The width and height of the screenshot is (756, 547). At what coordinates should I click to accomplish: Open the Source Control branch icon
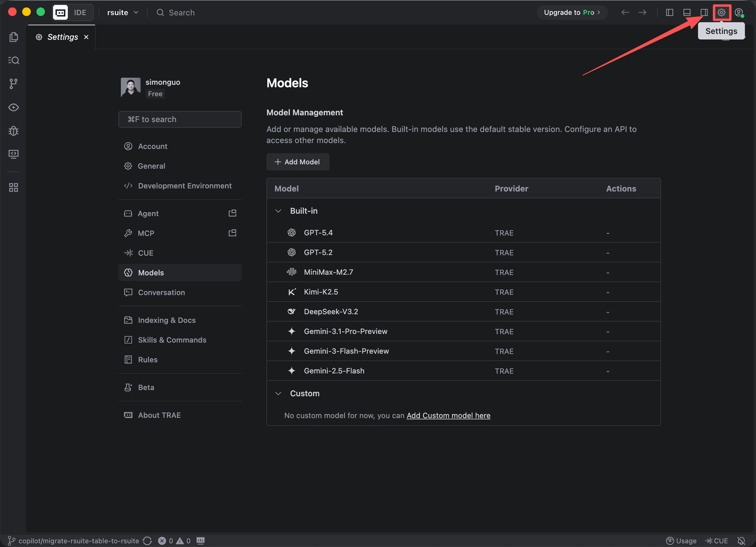14,84
